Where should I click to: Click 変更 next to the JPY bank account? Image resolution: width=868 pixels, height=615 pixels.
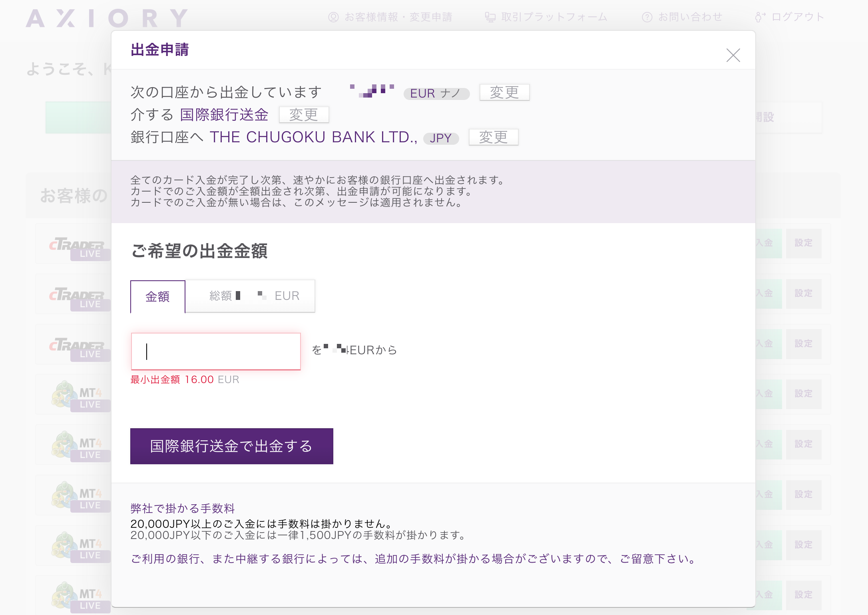tap(493, 137)
